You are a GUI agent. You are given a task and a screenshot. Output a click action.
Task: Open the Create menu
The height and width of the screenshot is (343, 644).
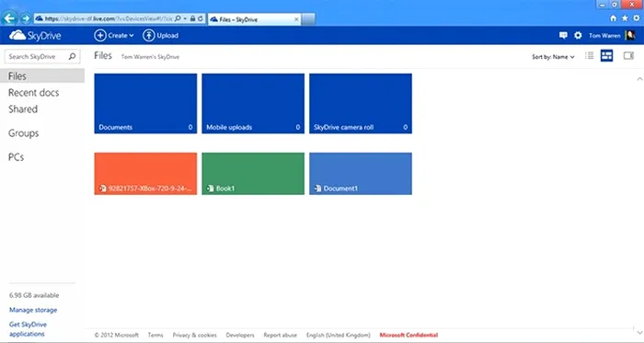(114, 36)
